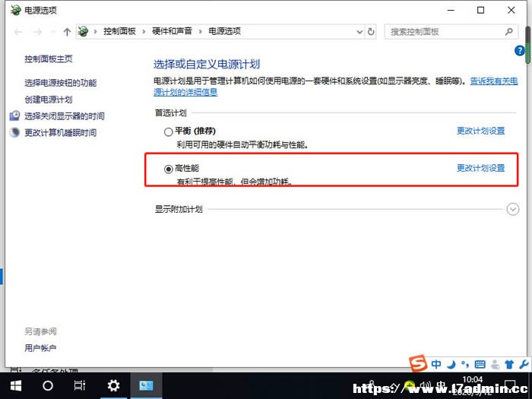Maximize the 电源选项 window
Image resolution: width=532 pixels, height=399 pixels.
pos(480,10)
